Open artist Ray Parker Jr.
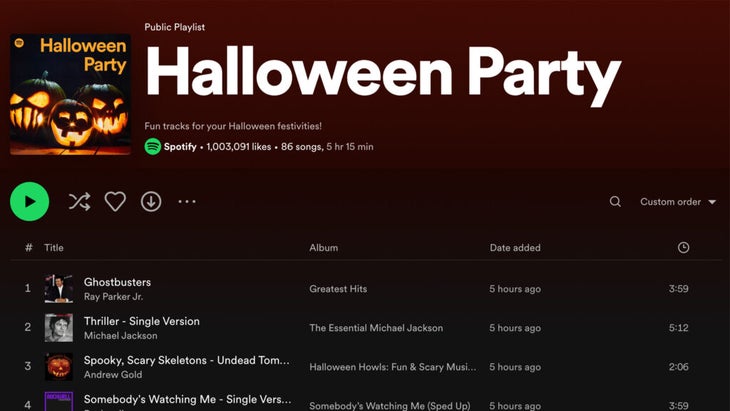This screenshot has width=730, height=411. 113,296
